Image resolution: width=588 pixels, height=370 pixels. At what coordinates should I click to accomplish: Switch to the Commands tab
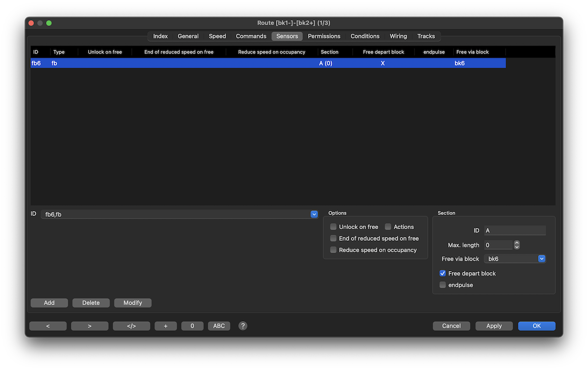coord(251,36)
